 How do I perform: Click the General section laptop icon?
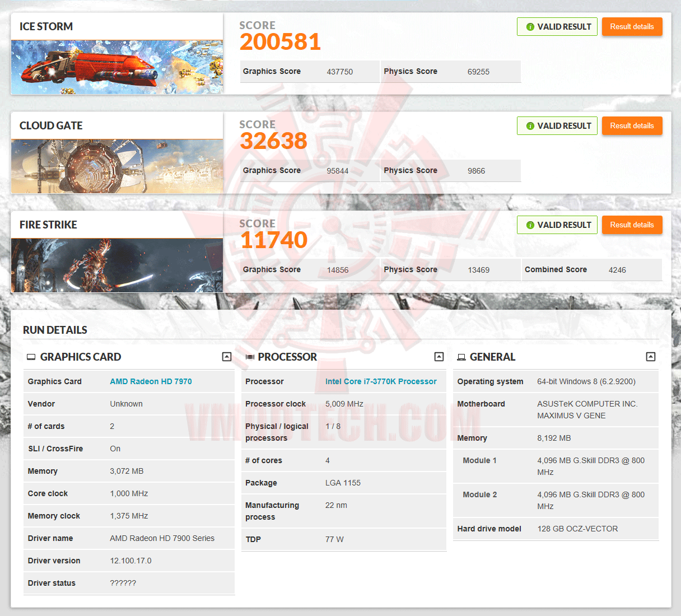[461, 357]
